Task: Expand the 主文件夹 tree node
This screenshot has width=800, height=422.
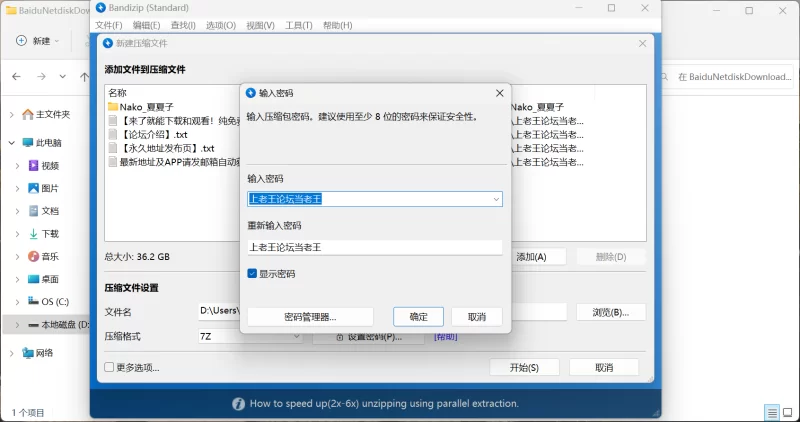Action: pos(12,115)
